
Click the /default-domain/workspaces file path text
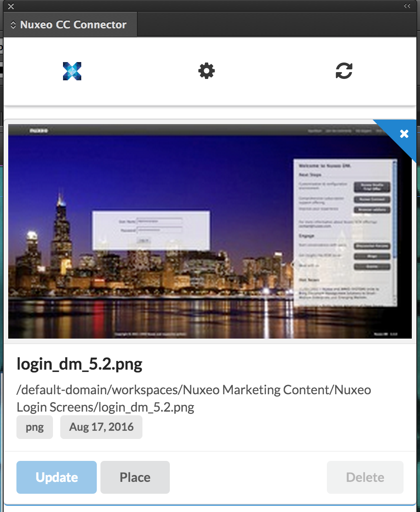pos(194,398)
